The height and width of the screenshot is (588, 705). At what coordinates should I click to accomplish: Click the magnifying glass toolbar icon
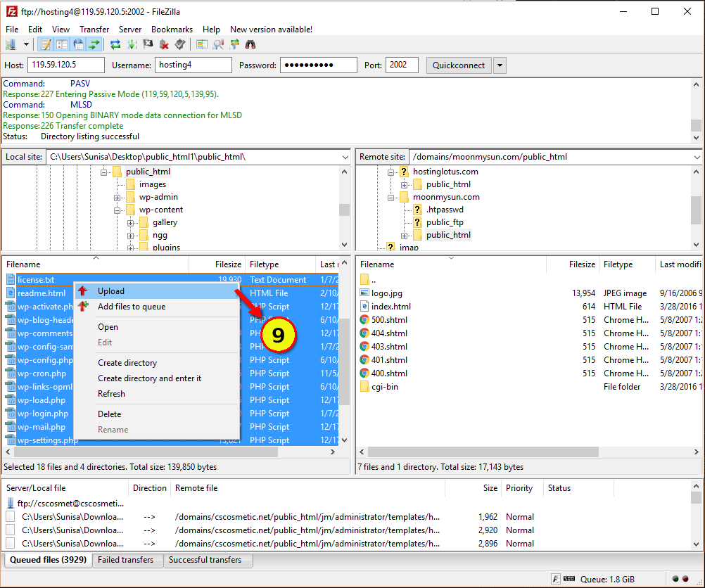point(218,44)
